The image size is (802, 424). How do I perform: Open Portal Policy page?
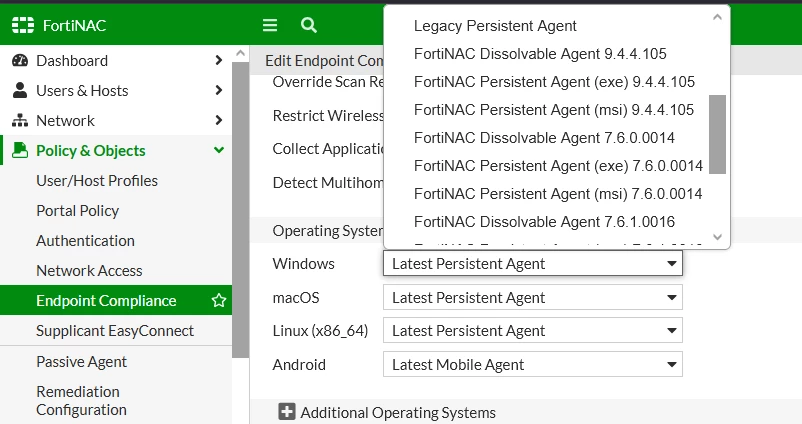click(78, 211)
